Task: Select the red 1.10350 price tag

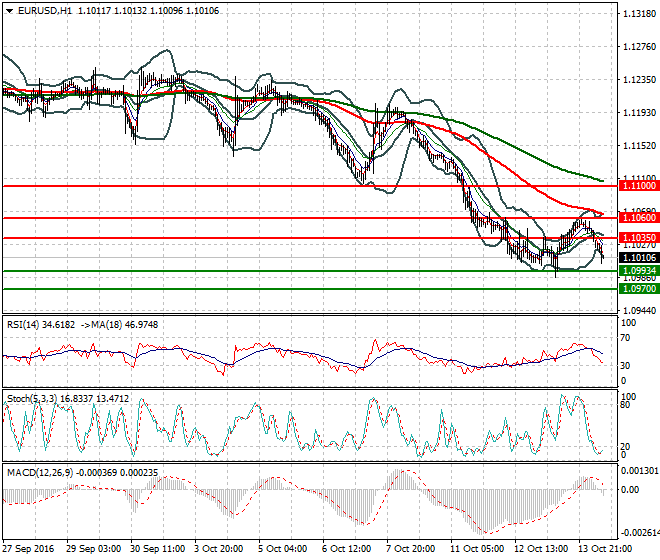Action: coord(638,238)
